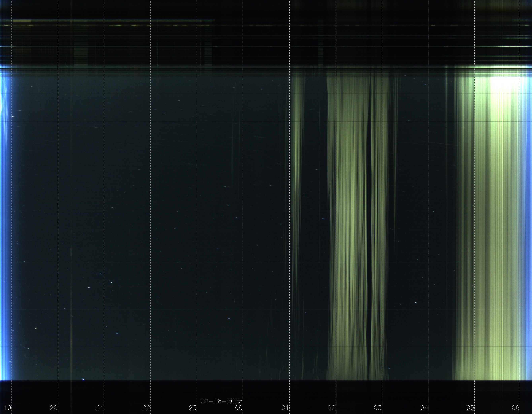Click the 02 hour label
This screenshot has height=414, width=532.
[332, 408]
